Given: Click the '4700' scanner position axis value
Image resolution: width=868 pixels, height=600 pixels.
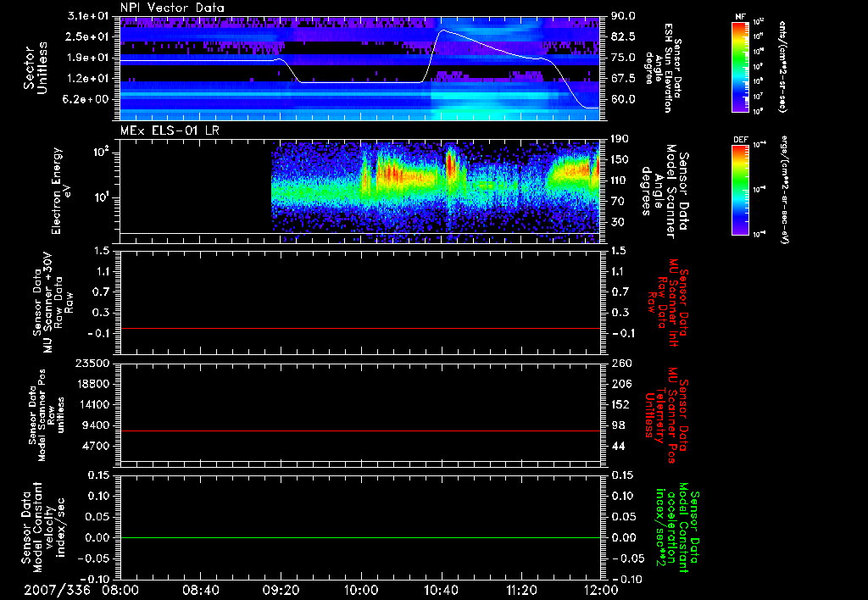Looking at the screenshot, I should point(97,446).
